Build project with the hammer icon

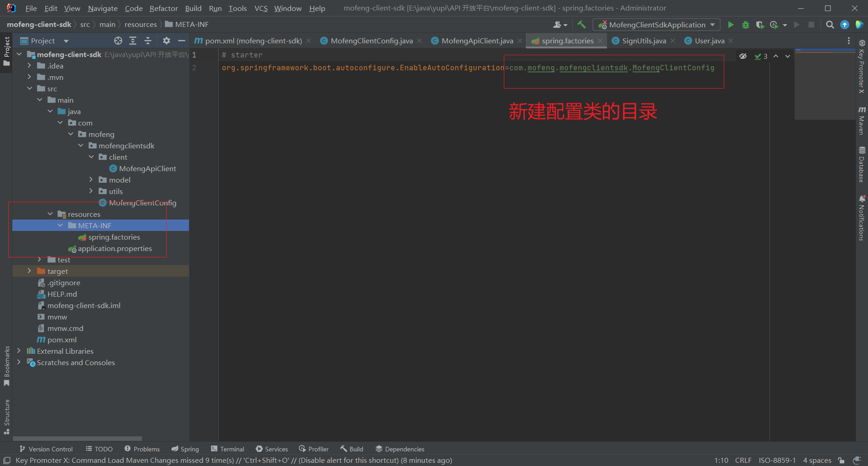(581, 25)
